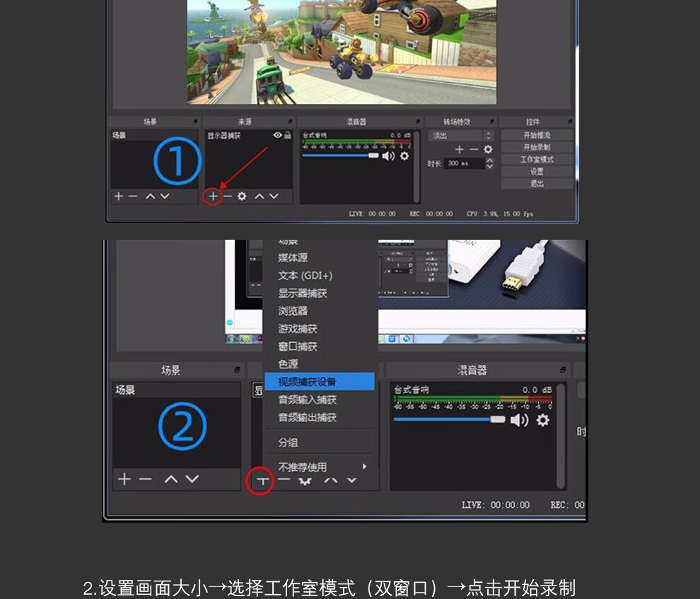Image resolution: width=700 pixels, height=599 pixels.
Task: Add transition with plus under 淡出 dropdown
Action: tap(460, 149)
